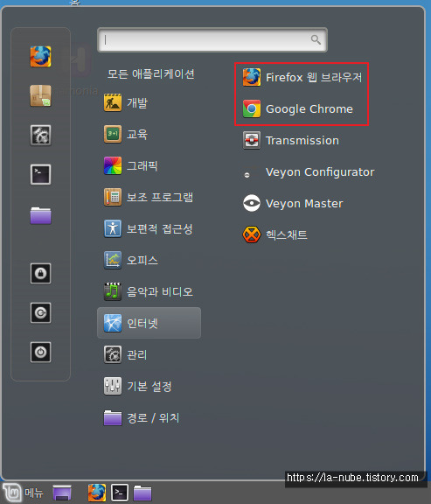
Task: Select the 인터넷 category
Action: [149, 323]
